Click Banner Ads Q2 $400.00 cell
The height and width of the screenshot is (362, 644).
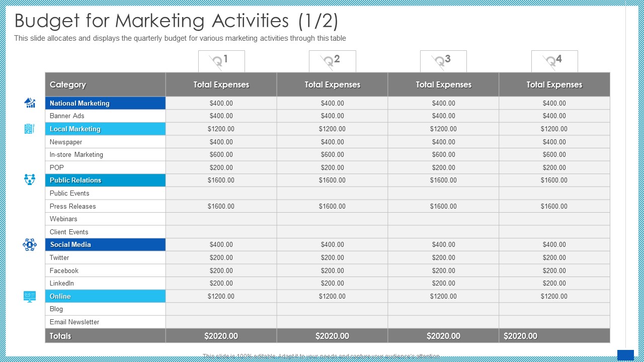333,116
